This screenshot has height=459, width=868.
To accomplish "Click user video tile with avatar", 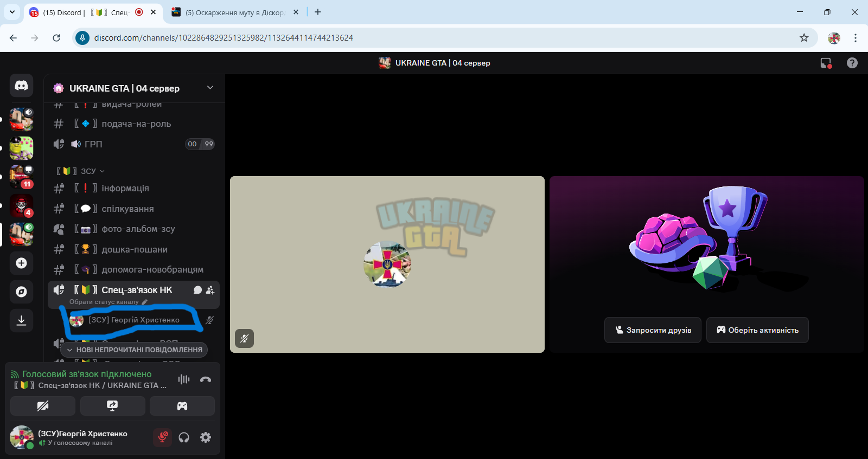I will click(387, 264).
